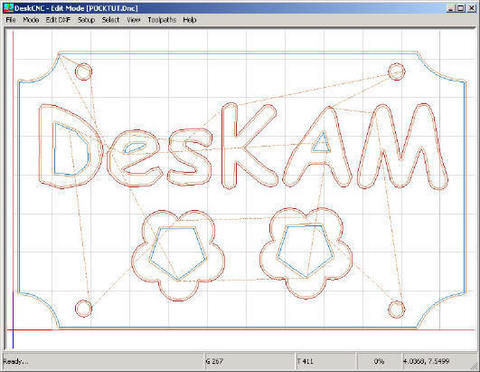
Task: Open the Mode menu
Action: click(x=31, y=20)
